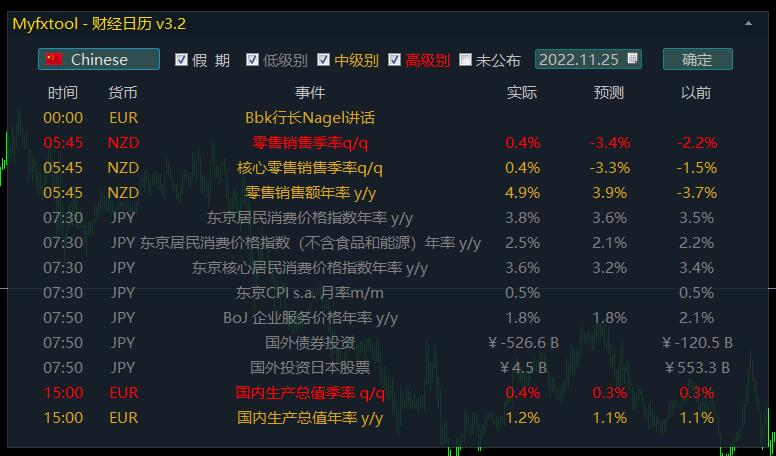The height and width of the screenshot is (456, 776).
Task: Click the previous value -3.7%
Action: click(697, 193)
